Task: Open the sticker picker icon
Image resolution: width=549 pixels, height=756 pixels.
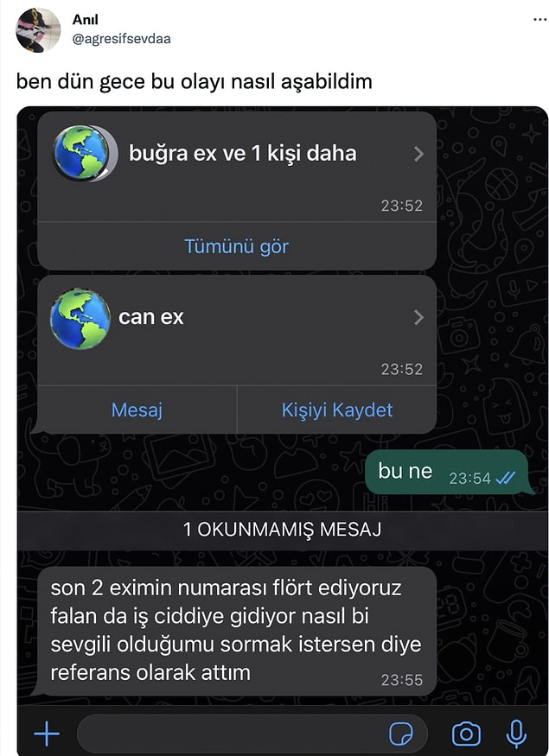Action: point(401,734)
